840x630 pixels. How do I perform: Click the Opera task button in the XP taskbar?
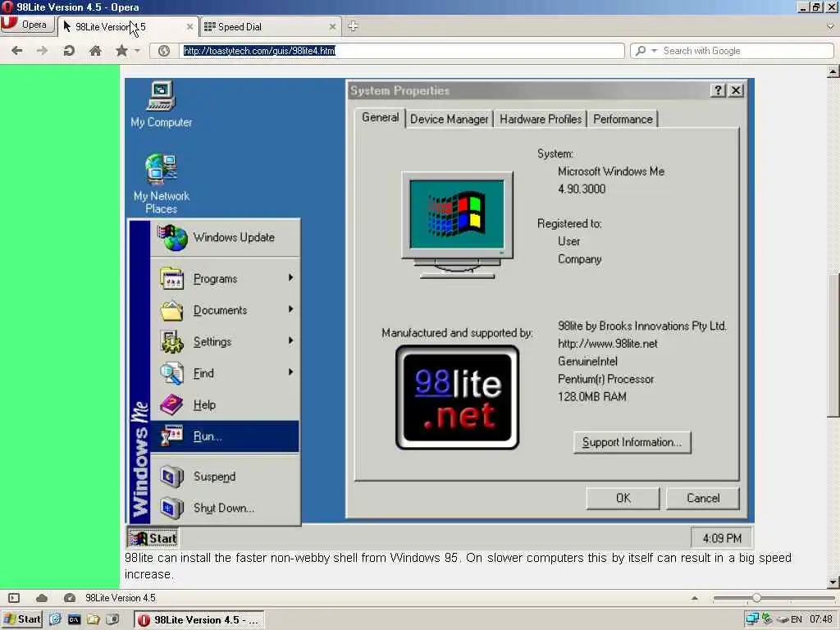click(x=199, y=620)
